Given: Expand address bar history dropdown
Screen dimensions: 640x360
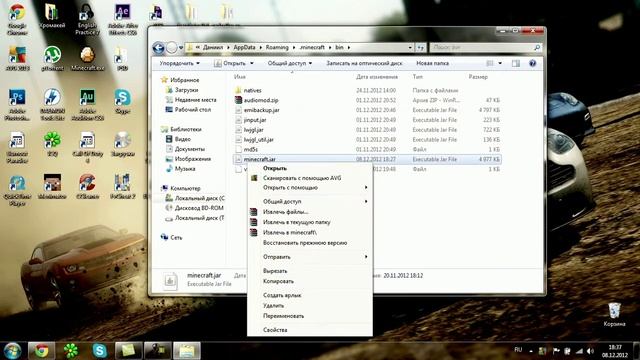Looking at the screenshot, I should 410,48.
